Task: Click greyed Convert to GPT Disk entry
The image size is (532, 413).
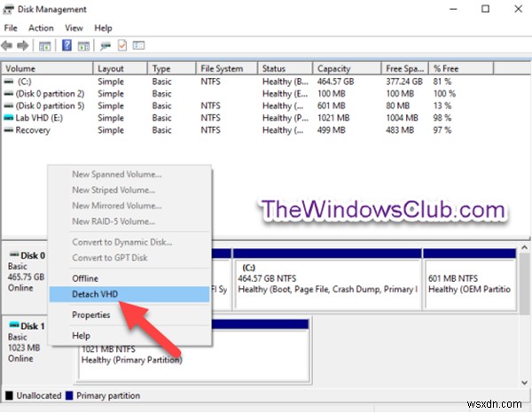Action: pyautogui.click(x=129, y=258)
